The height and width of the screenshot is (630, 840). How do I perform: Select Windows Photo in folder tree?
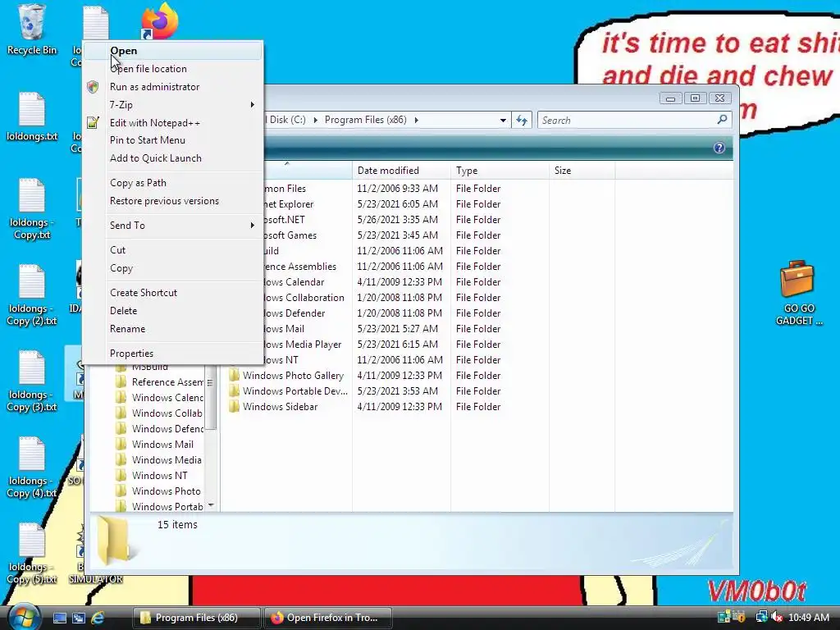[166, 491]
